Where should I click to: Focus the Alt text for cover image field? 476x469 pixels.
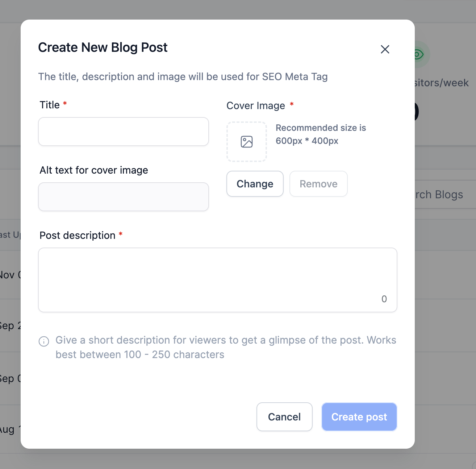click(124, 197)
